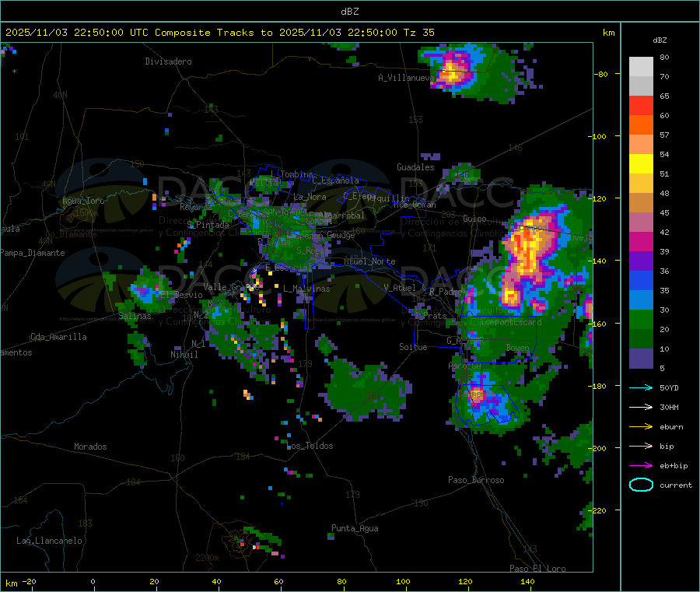Click the Atuel_Norte map label

(369, 261)
